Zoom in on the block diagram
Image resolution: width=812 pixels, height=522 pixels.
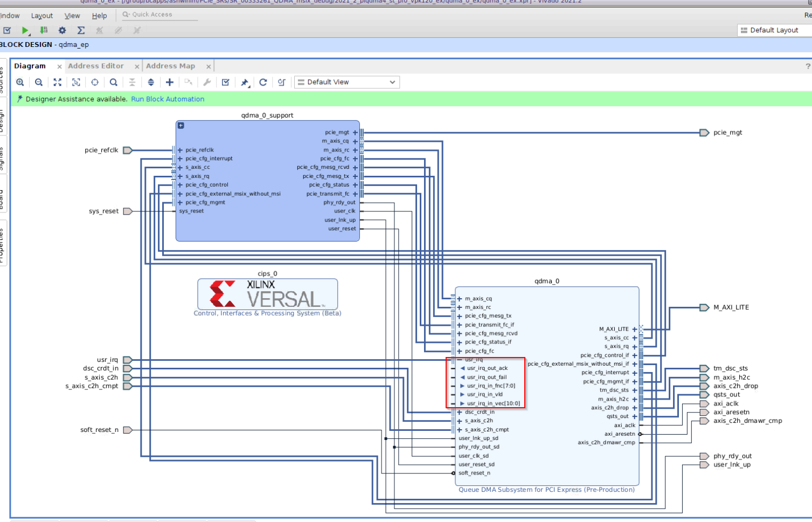20,83
